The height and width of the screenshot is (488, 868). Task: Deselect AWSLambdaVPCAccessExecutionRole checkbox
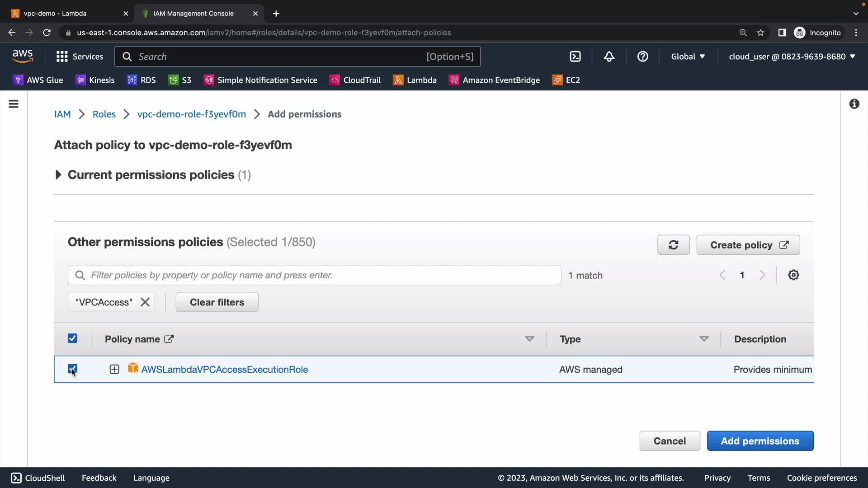tap(72, 369)
